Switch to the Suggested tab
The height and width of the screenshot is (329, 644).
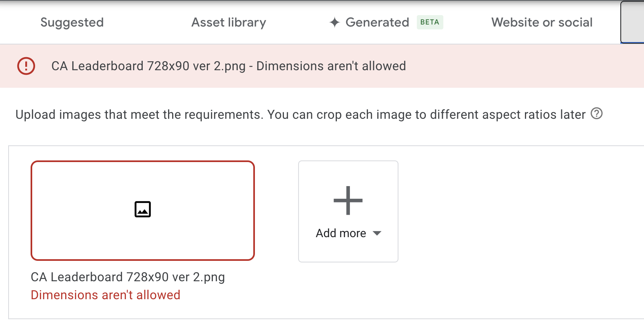pos(72,22)
